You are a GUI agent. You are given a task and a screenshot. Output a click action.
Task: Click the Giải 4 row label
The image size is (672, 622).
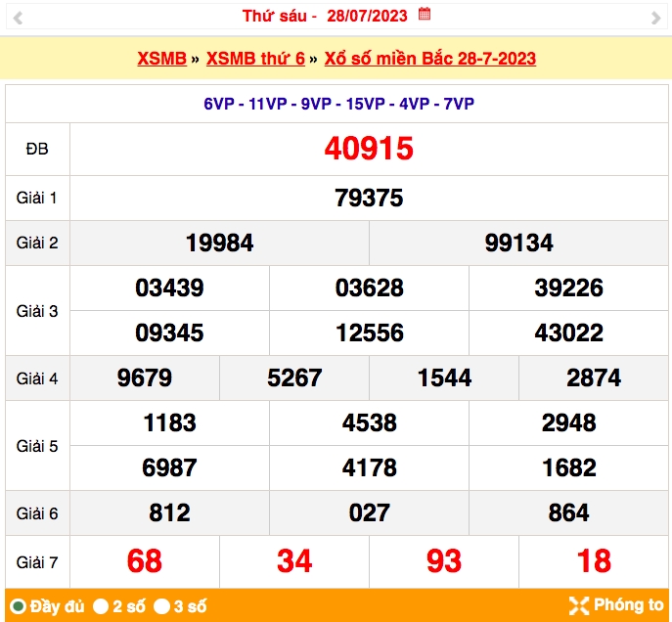[x=37, y=378]
